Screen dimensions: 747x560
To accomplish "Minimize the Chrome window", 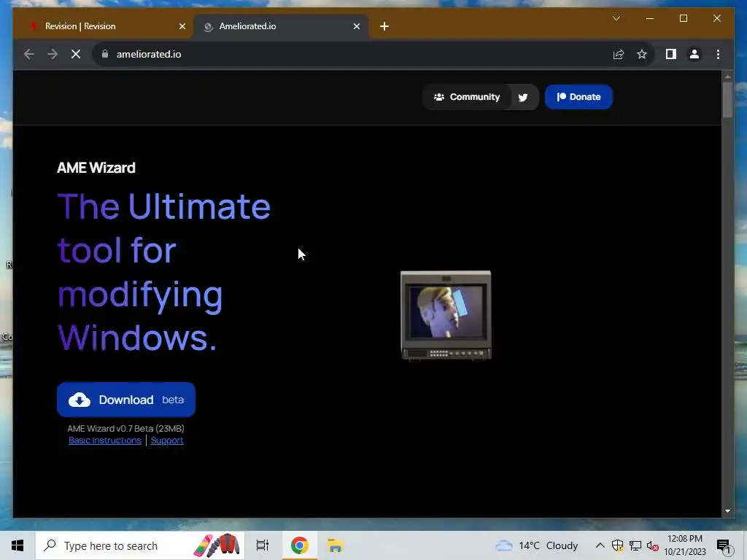I will (x=650, y=18).
